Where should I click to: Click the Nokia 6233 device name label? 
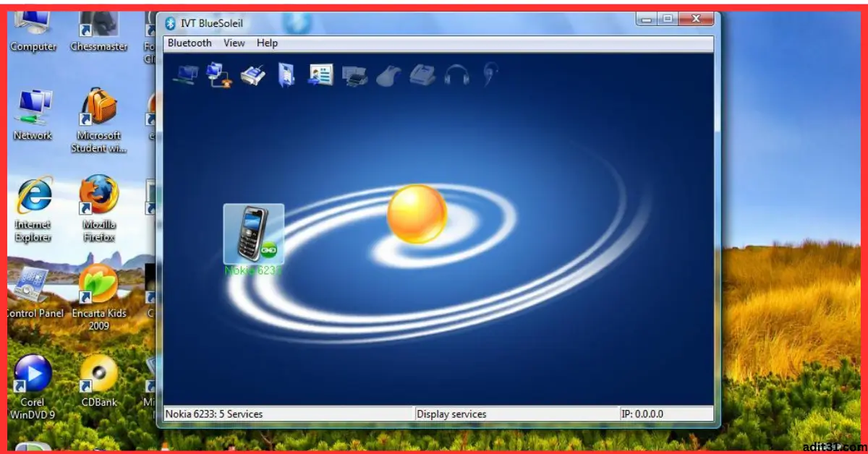point(253,270)
